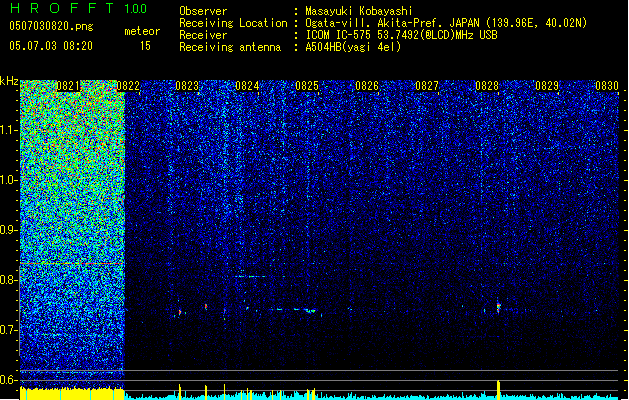Click the yellow noise power bar under 0821
The height and width of the screenshot is (400, 629).
click(x=72, y=394)
